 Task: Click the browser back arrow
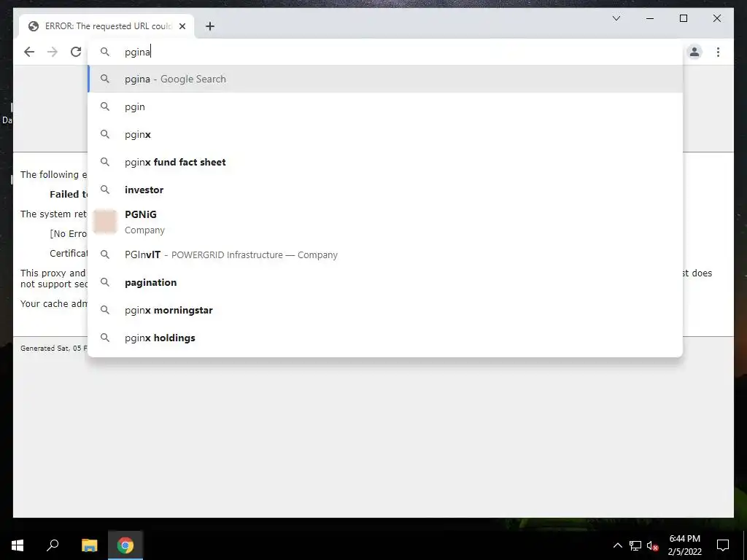[x=29, y=52]
